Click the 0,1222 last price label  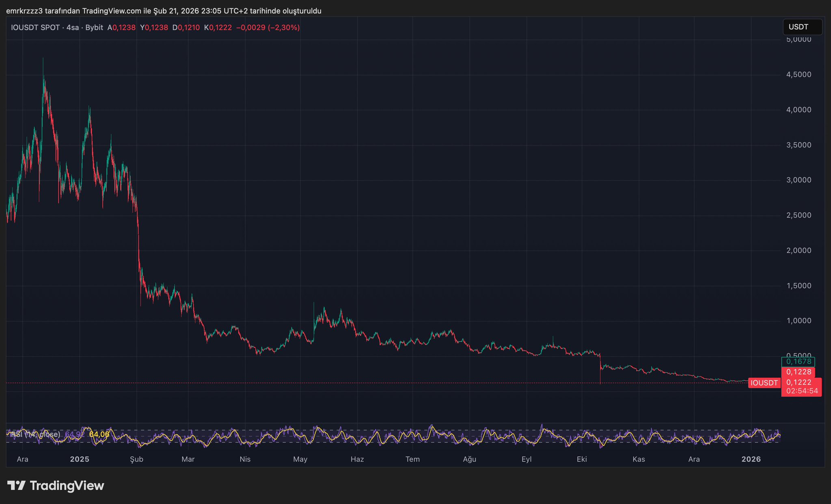799,382
